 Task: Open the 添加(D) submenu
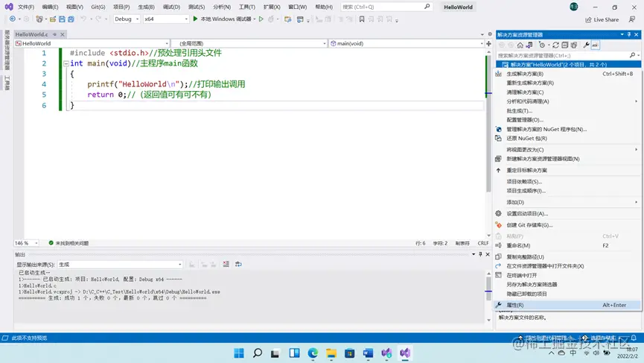pyautogui.click(x=567, y=202)
